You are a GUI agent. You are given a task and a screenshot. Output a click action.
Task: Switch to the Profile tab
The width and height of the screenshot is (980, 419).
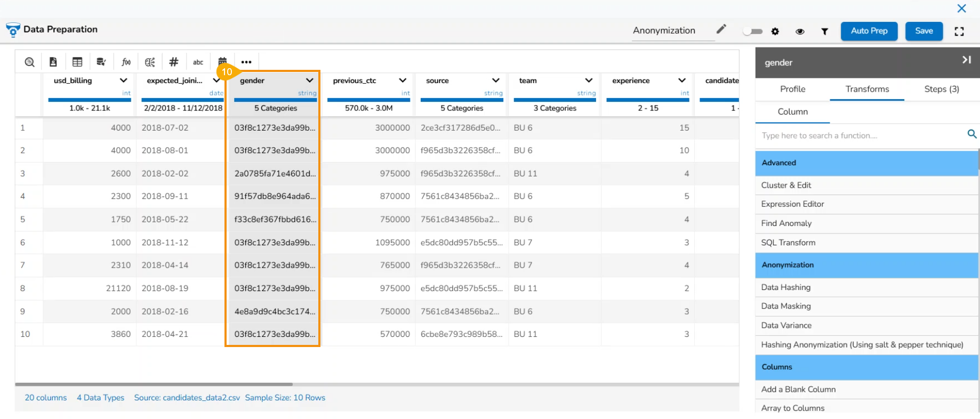tap(792, 89)
